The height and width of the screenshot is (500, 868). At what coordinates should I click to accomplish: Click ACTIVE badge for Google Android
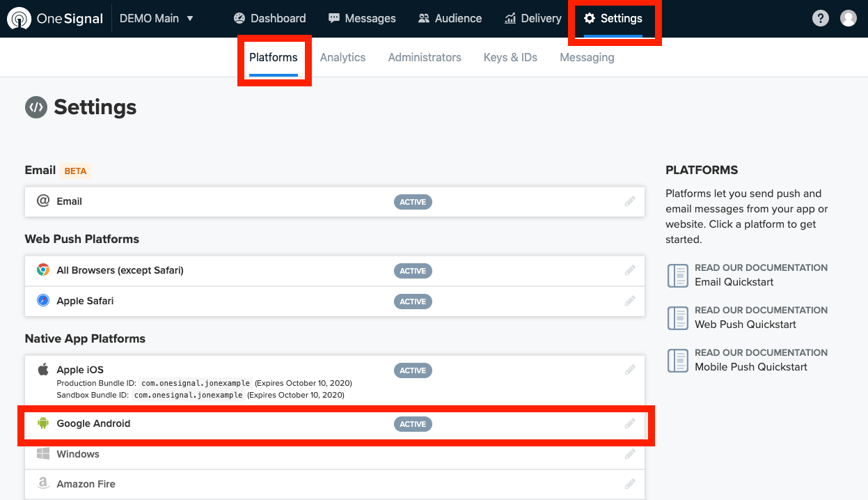pyautogui.click(x=413, y=424)
